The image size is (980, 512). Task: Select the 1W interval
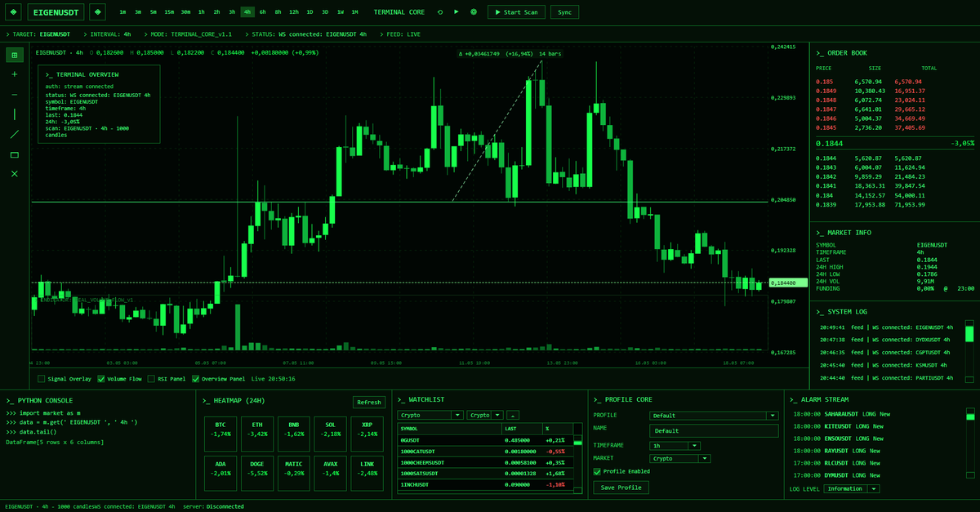point(340,12)
